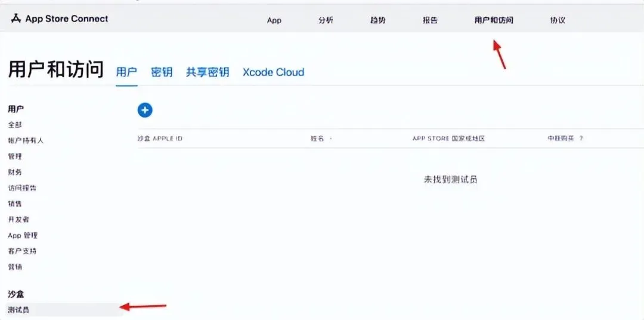
Task: Open the 分析 menu in the top bar
Action: [326, 20]
